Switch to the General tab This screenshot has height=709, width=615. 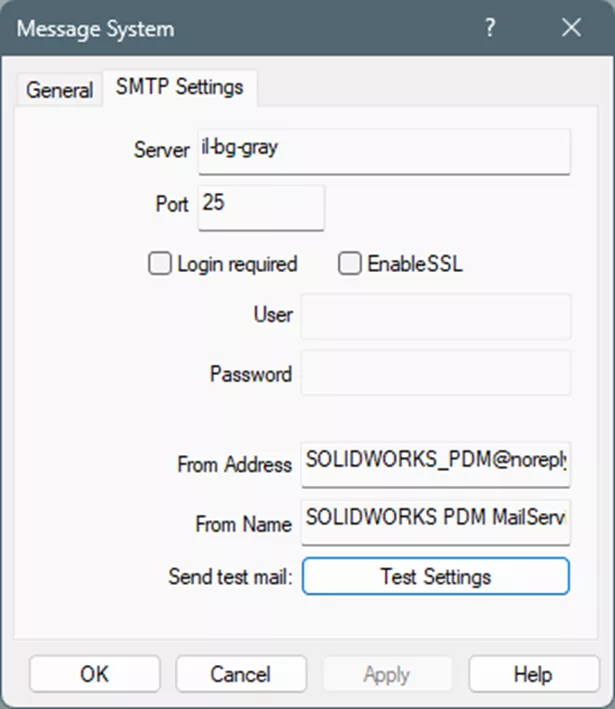click(59, 90)
